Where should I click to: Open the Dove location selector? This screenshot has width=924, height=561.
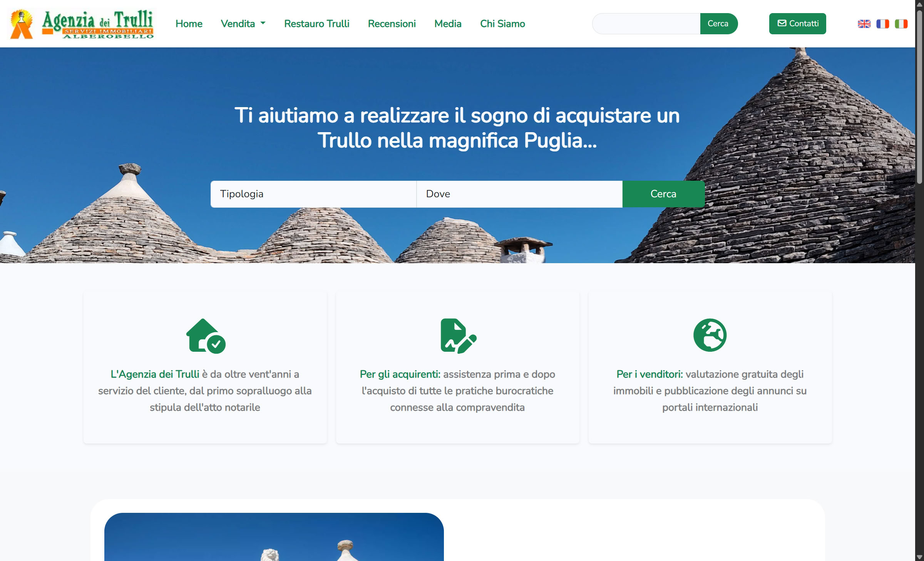coord(519,194)
